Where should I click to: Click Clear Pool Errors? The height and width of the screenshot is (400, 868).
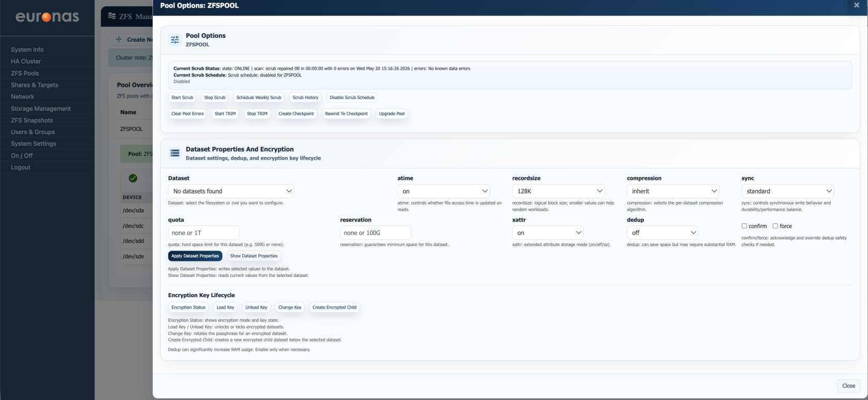(188, 114)
